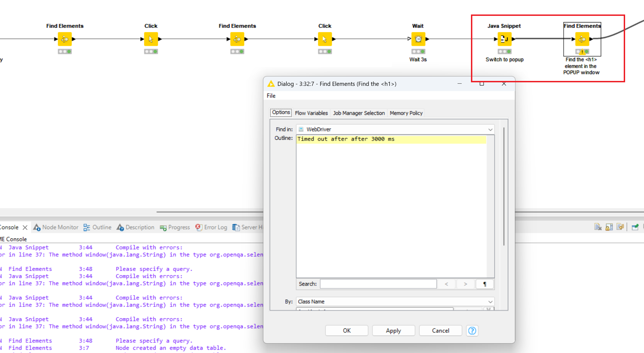
Task: Click the first Click node icon
Action: (151, 39)
